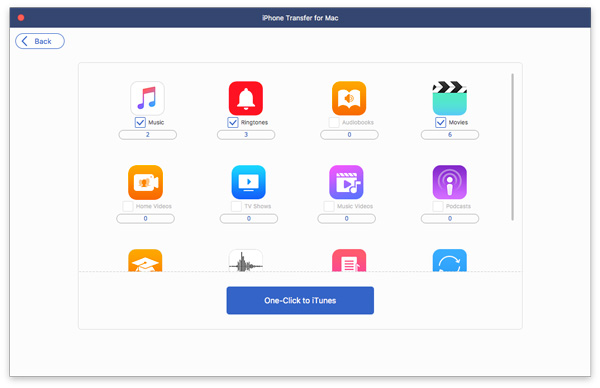Click the Music app icon

tap(147, 98)
